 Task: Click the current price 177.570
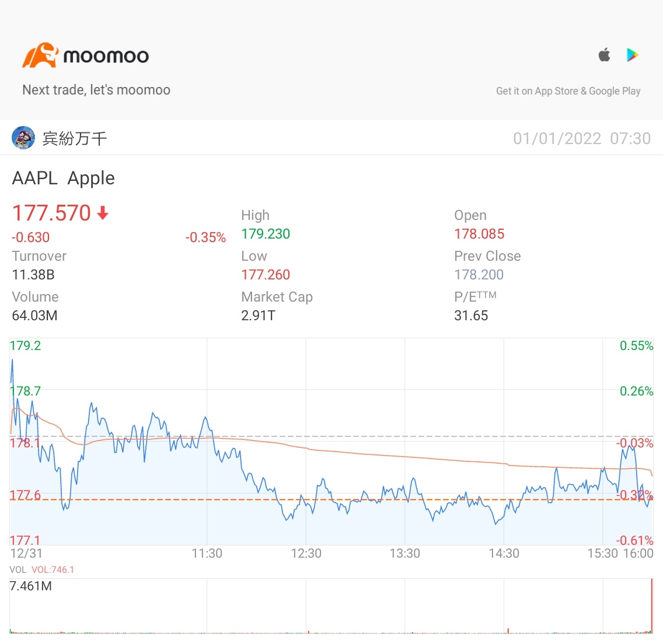point(51,212)
